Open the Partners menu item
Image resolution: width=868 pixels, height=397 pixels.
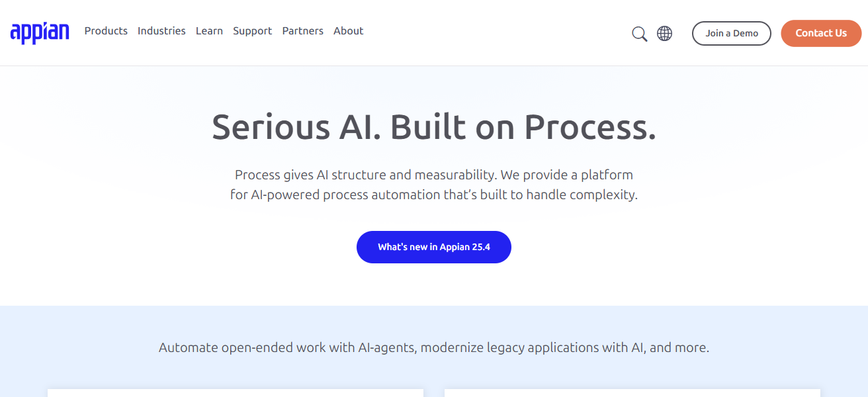(302, 31)
